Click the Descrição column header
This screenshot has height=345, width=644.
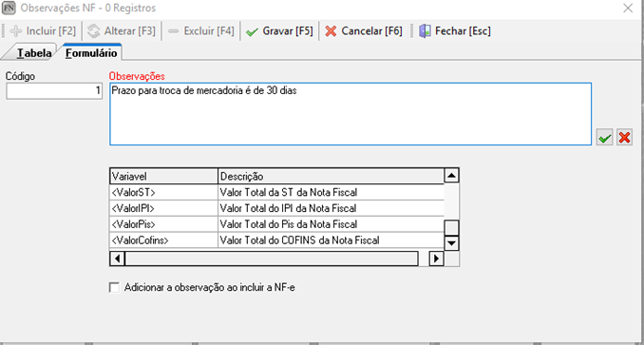[x=331, y=176]
